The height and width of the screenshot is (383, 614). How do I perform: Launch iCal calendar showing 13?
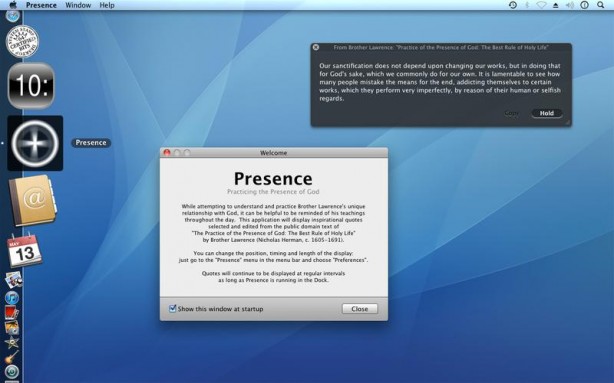[24, 251]
